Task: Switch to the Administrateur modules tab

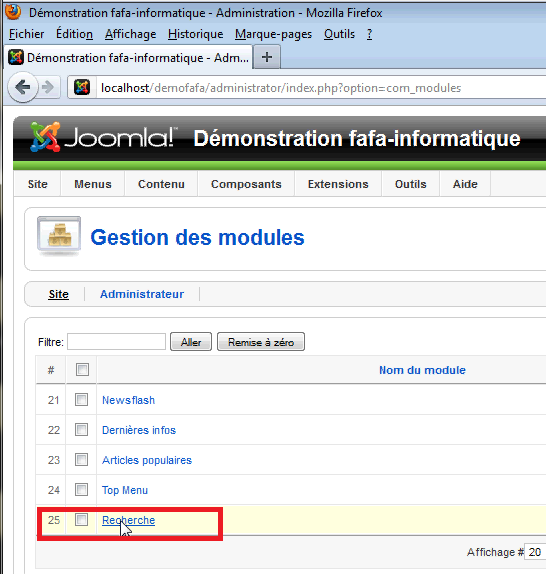Action: point(142,294)
